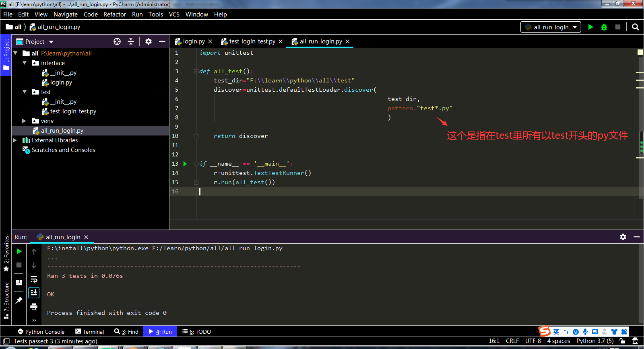Start debugging with the green bug icon
644x349 pixels.
coord(604,27)
